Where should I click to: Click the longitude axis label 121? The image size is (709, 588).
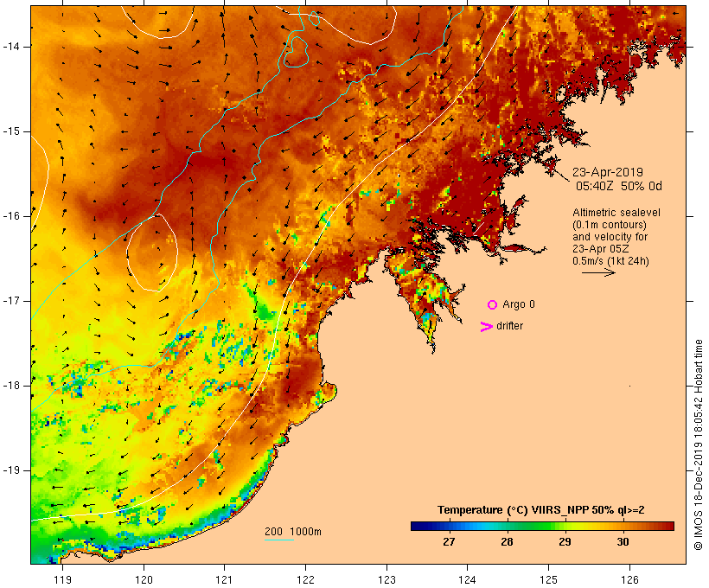pos(224,579)
